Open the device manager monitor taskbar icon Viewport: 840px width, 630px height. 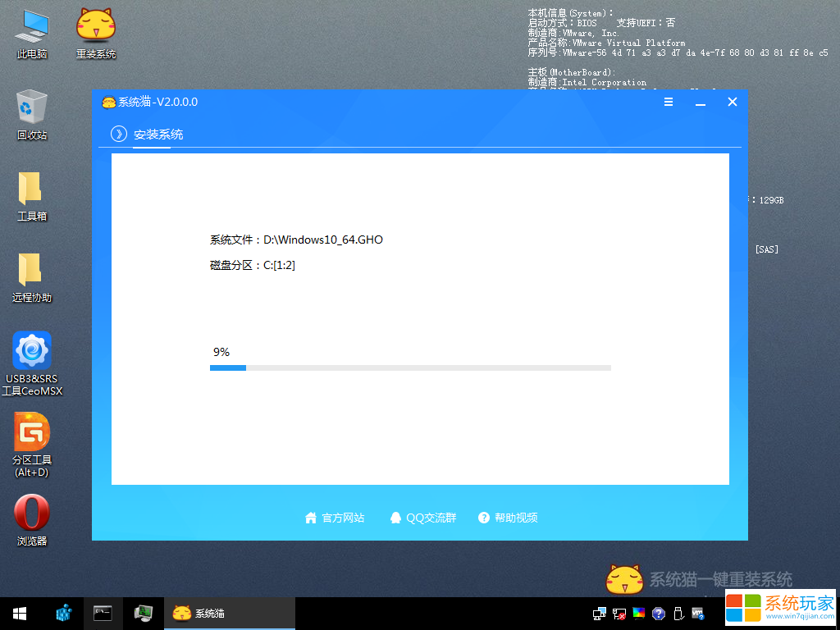tap(143, 614)
